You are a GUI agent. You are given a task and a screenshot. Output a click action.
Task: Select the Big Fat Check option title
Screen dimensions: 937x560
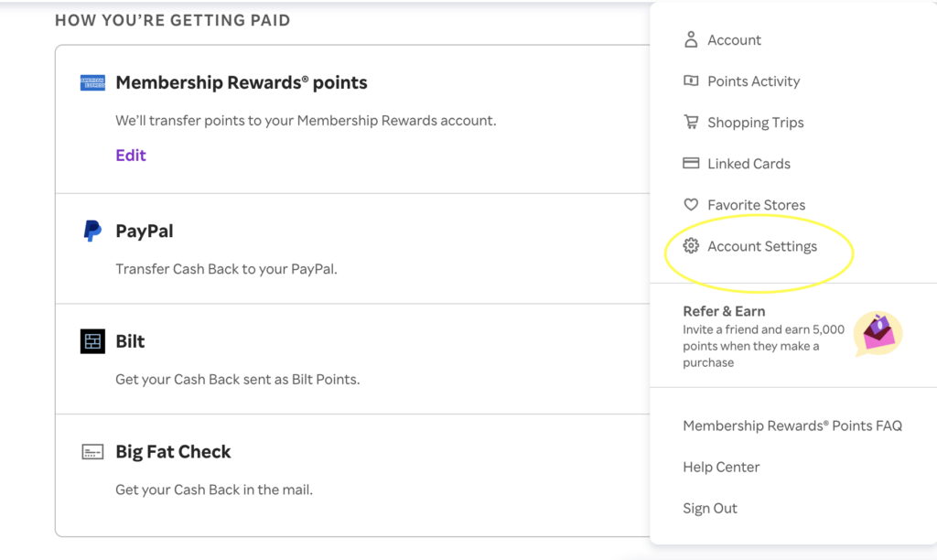[x=173, y=452]
